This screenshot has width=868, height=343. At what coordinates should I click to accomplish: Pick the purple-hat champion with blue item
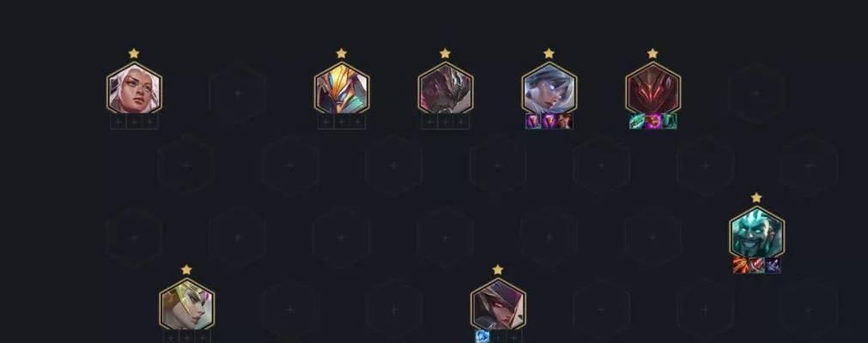point(498,304)
